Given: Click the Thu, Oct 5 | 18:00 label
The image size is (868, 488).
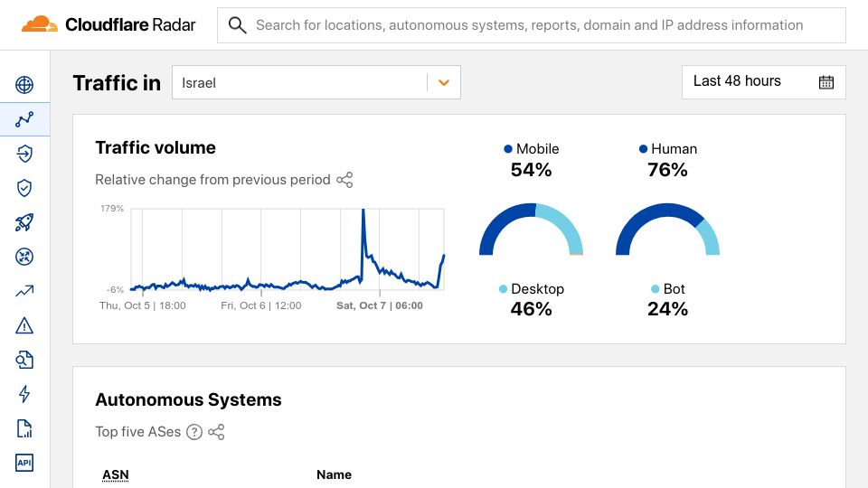Looking at the screenshot, I should [143, 305].
